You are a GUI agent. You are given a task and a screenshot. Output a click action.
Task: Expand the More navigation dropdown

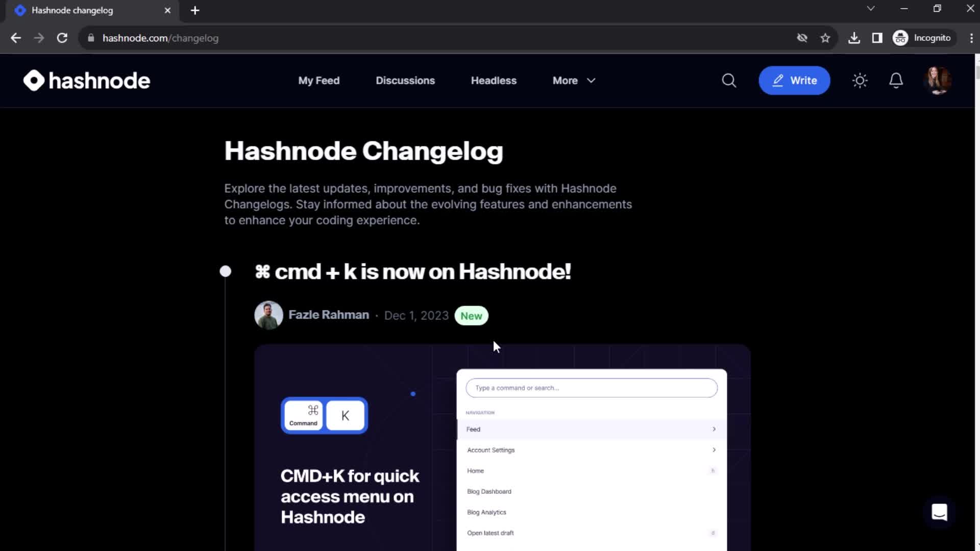[574, 80]
